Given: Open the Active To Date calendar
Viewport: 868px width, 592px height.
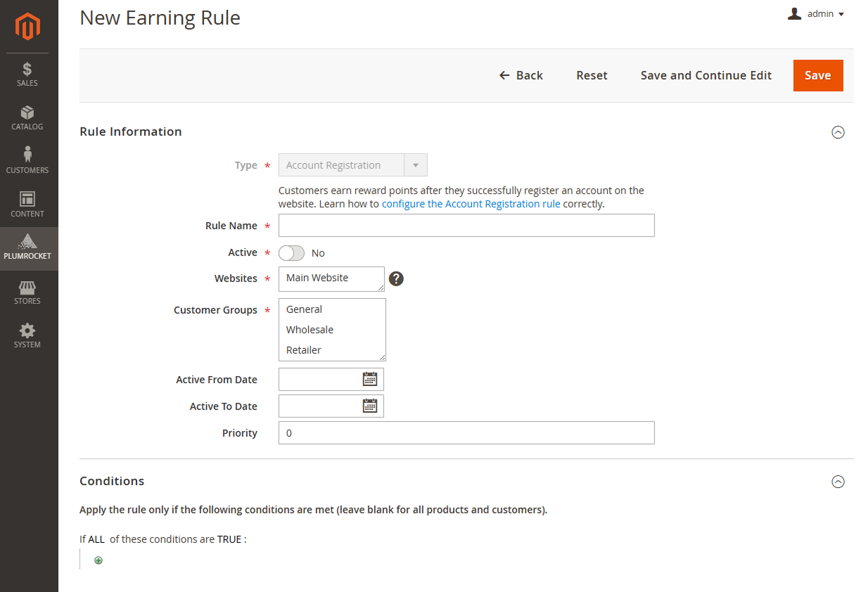Looking at the screenshot, I should pos(370,406).
